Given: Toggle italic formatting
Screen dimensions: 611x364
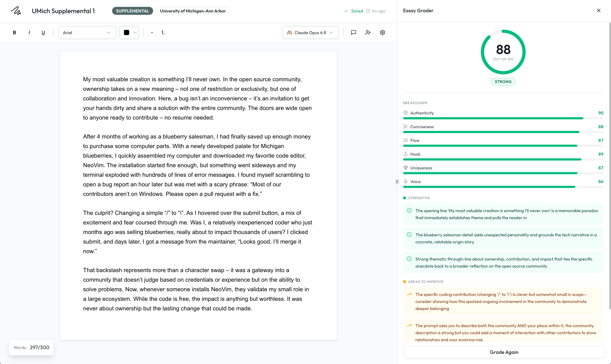Looking at the screenshot, I should (x=29, y=33).
